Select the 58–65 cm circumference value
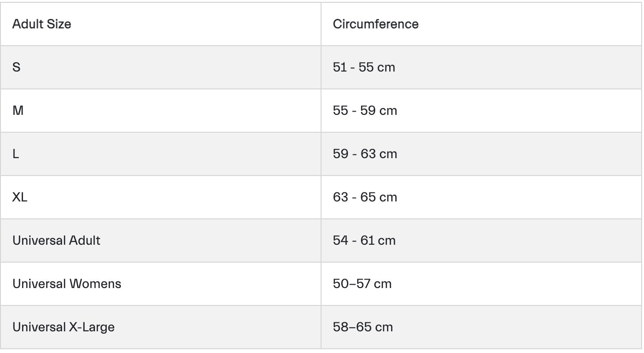 click(x=362, y=327)
